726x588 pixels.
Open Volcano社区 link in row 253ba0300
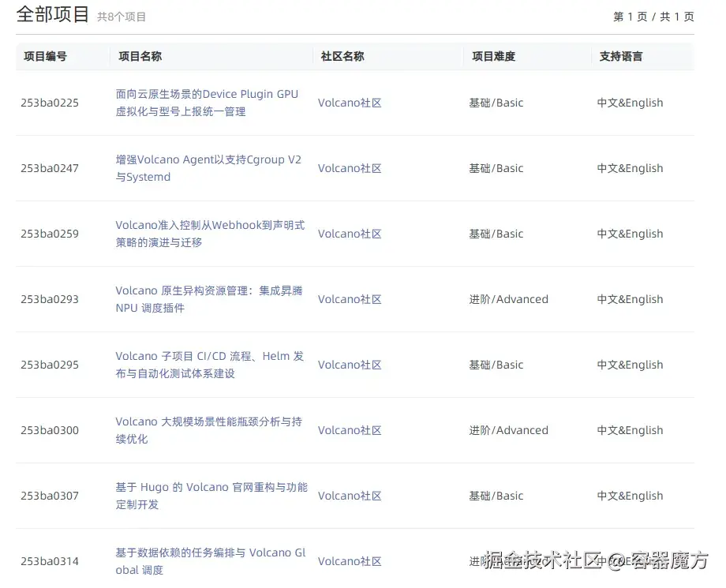pyautogui.click(x=350, y=430)
